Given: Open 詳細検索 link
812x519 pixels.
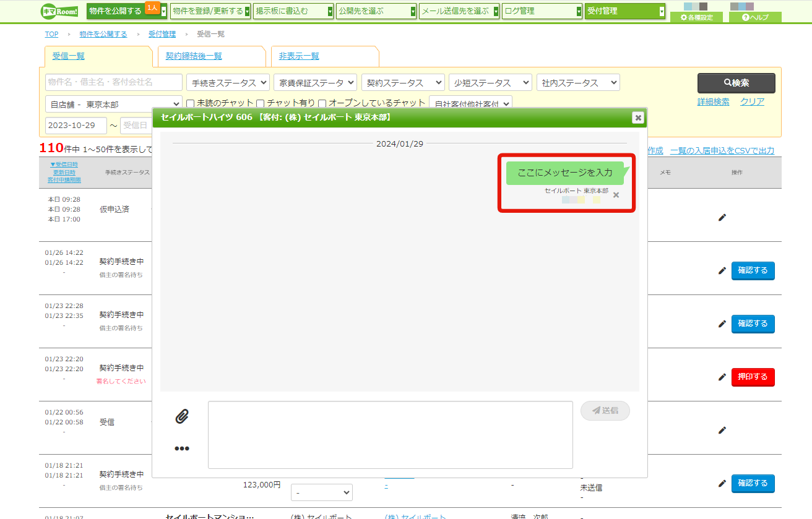Looking at the screenshot, I should (713, 102).
